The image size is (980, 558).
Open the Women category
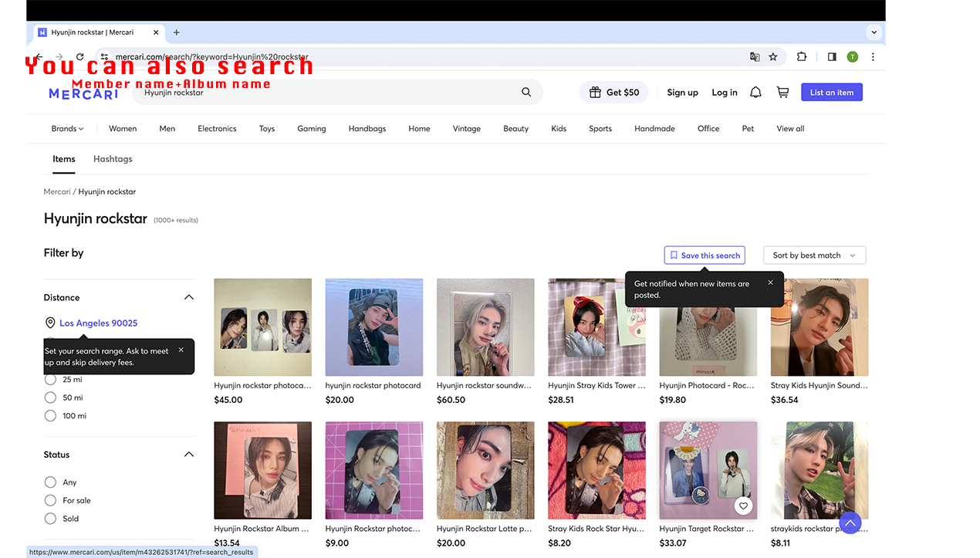(123, 129)
